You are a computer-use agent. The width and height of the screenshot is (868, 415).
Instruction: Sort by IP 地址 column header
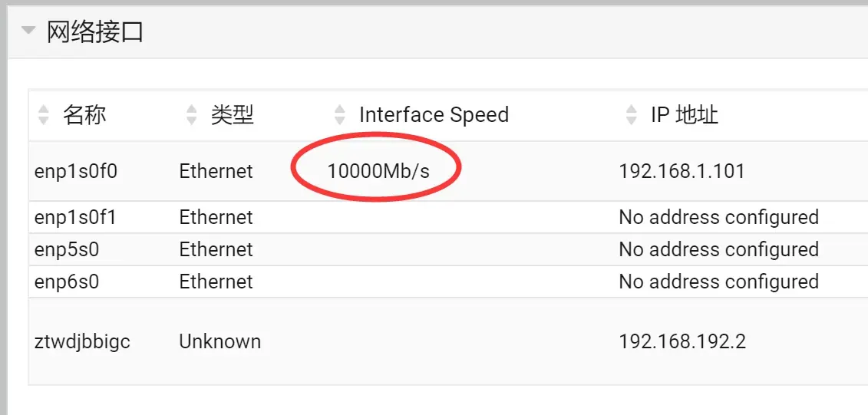coord(685,115)
